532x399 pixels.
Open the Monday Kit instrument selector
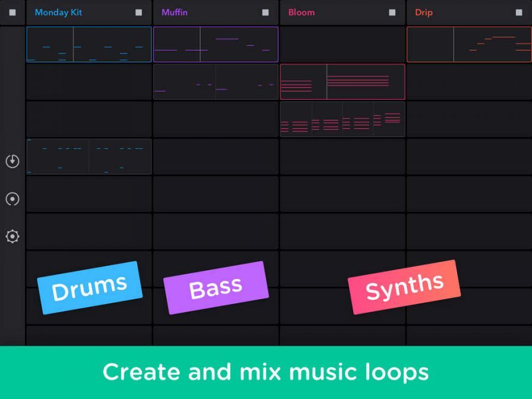tap(58, 12)
